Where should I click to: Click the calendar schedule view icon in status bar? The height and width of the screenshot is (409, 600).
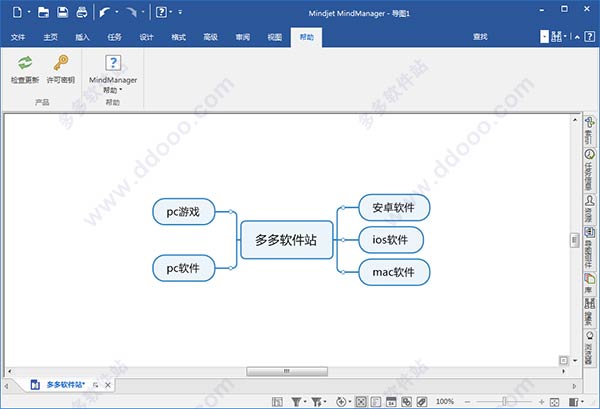[x=391, y=402]
